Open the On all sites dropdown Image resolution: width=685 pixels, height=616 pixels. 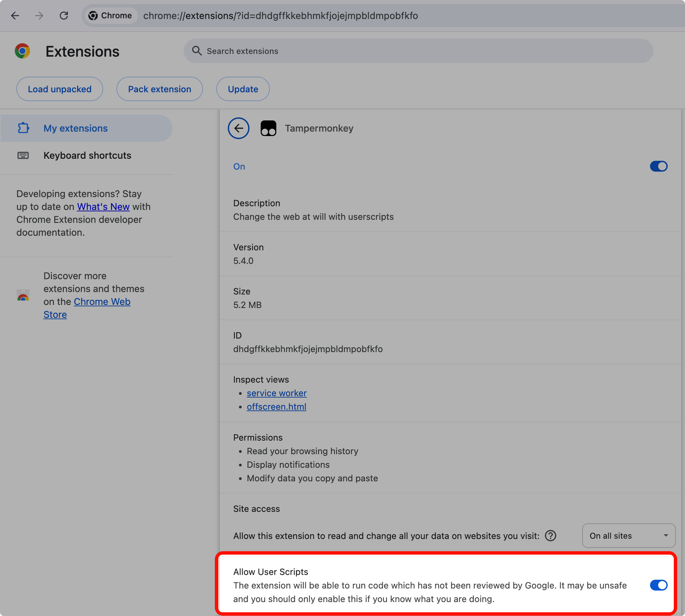tap(628, 536)
